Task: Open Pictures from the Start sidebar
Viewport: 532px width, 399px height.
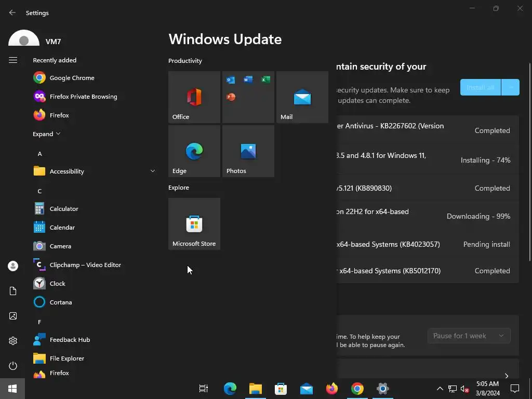Action: (13, 316)
